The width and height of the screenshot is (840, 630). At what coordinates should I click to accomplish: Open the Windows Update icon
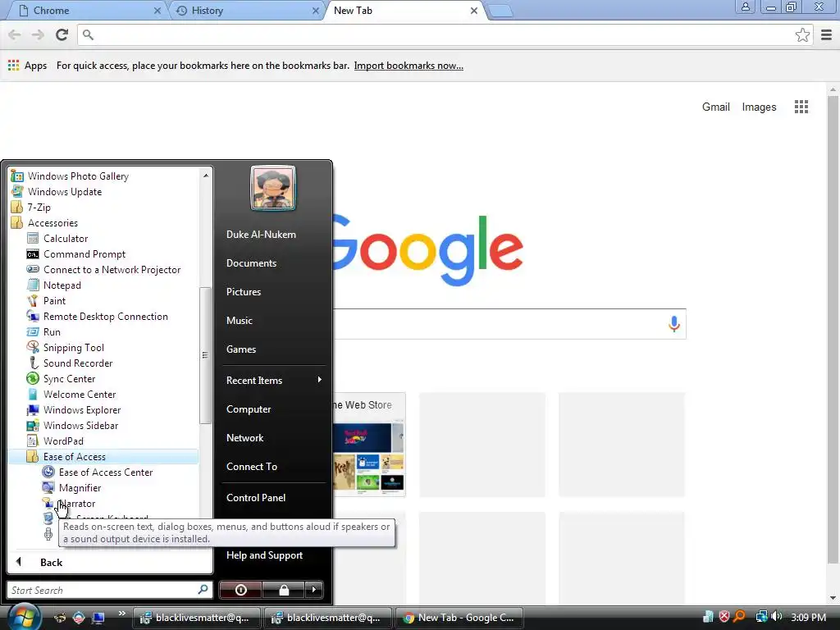[x=17, y=191]
